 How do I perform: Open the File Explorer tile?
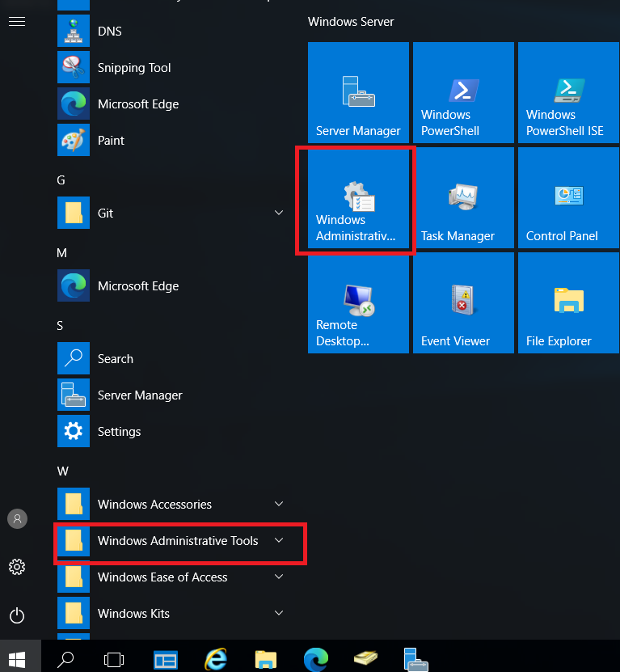568,303
